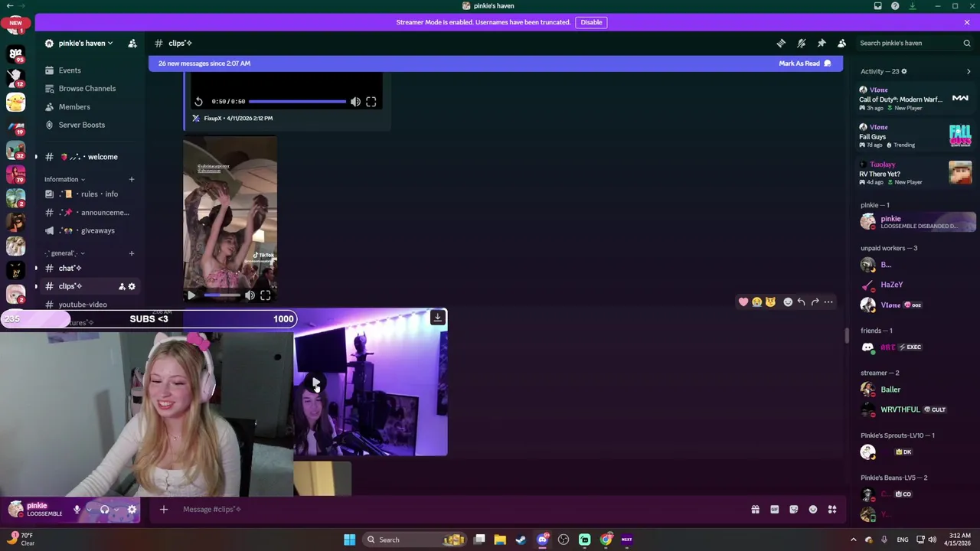The width and height of the screenshot is (980, 551).
Task: Type in Message #clips field
Action: (459, 510)
